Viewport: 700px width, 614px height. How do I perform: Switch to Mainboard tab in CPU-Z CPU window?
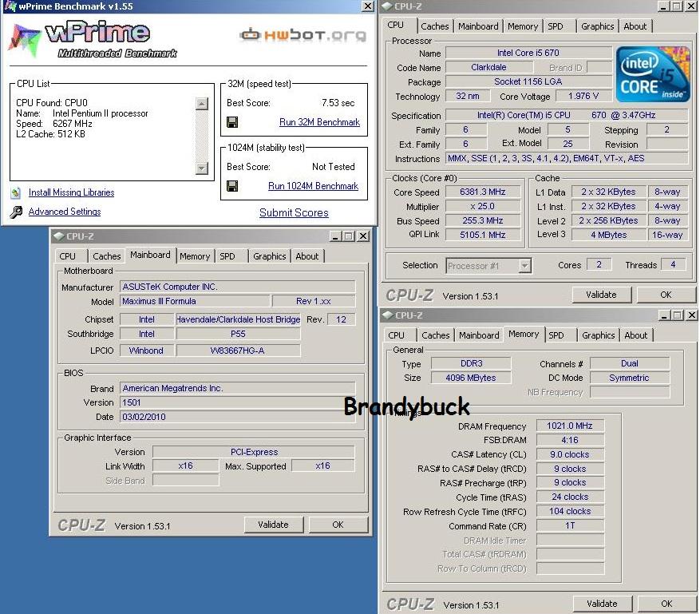click(478, 26)
